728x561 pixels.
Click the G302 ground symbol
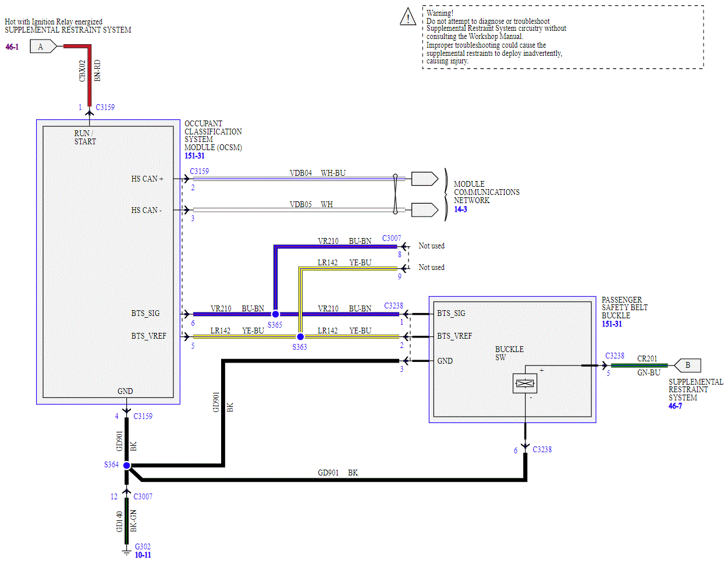(126, 549)
